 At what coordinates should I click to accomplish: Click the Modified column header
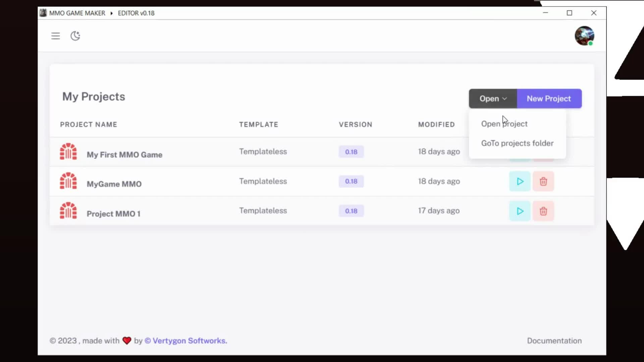point(436,125)
